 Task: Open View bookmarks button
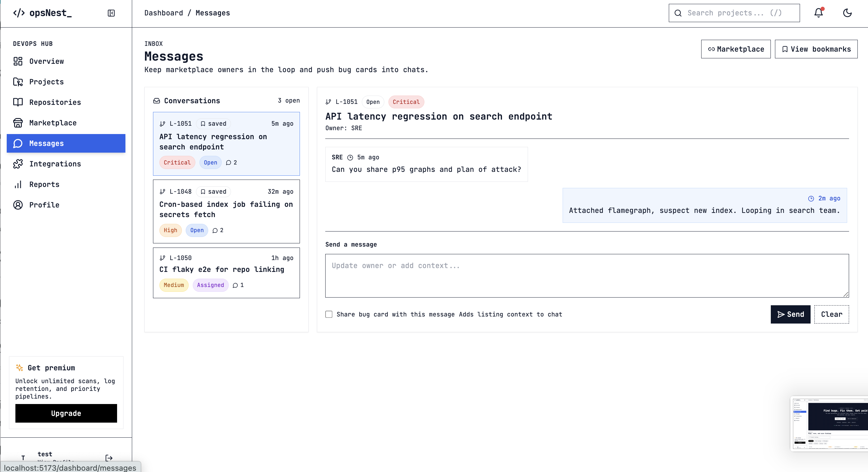(x=816, y=49)
